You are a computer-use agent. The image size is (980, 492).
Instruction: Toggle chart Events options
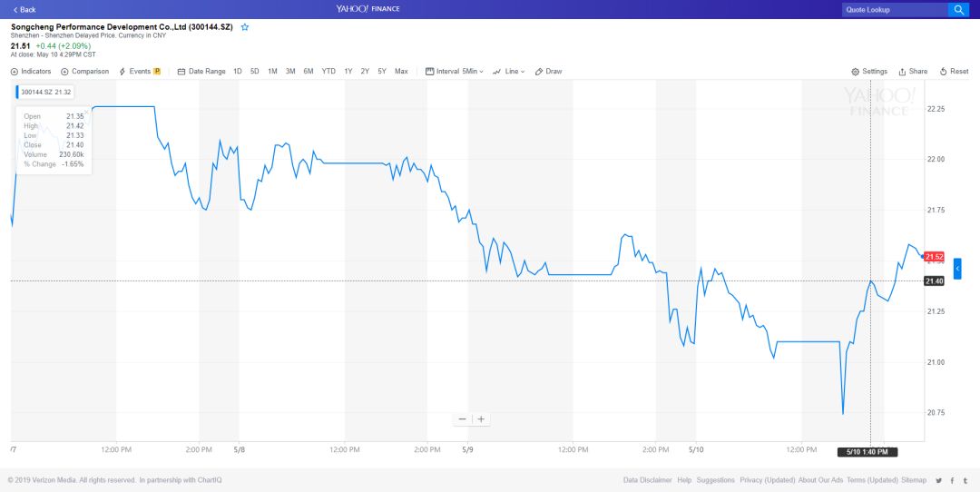140,72
